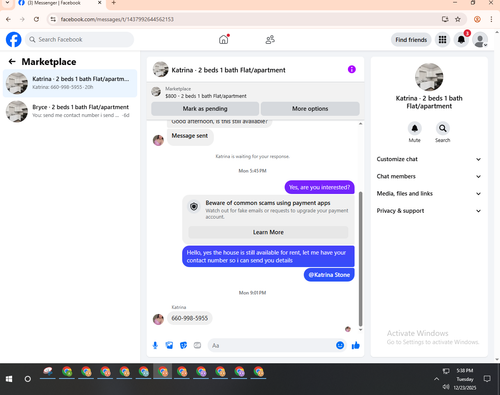Open a new browser tab
The height and width of the screenshot is (395, 500).
coord(113,3)
